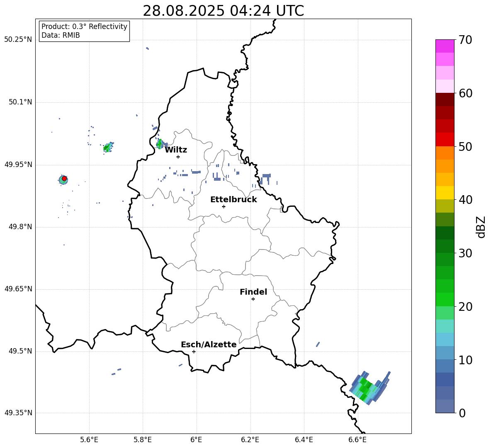Screen dimensions: 491x448
Task: Click the Ettelbruck location cross marker
Action: [x=224, y=206]
